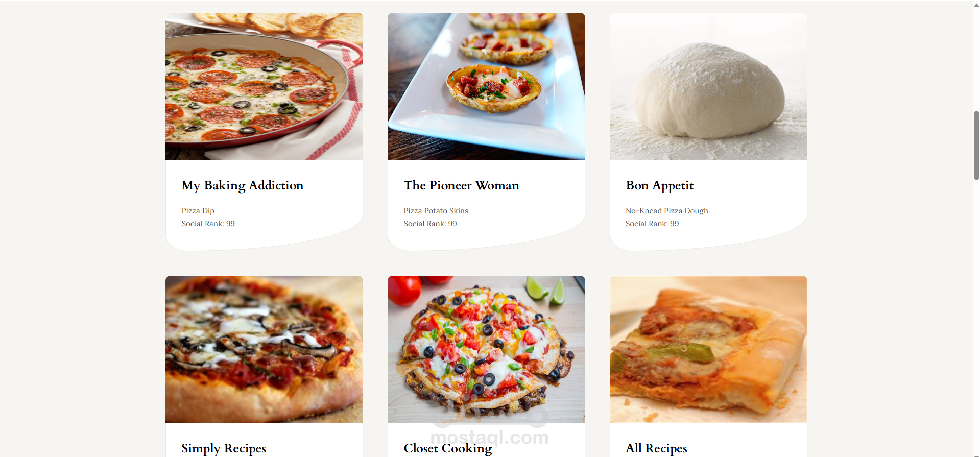
Task: Click the Bon Appetit heading
Action: pyautogui.click(x=659, y=186)
